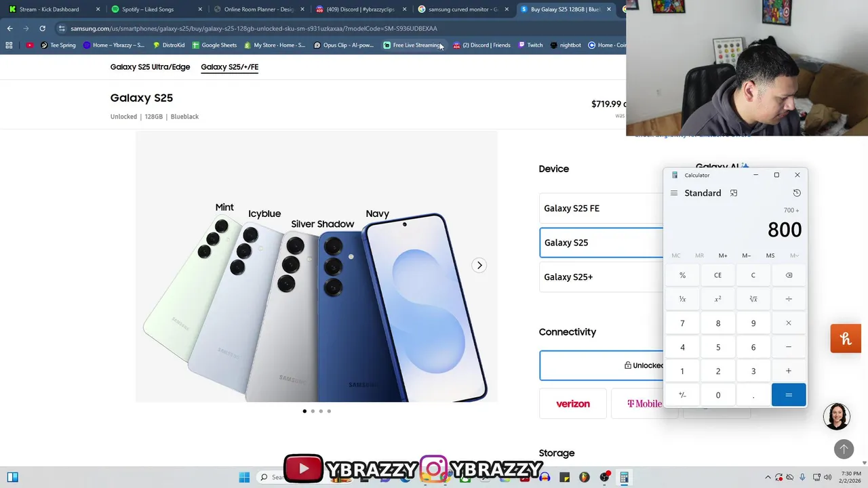Viewport: 868px width, 488px height.
Task: Open the Honey extension orange badge
Action: 846,339
